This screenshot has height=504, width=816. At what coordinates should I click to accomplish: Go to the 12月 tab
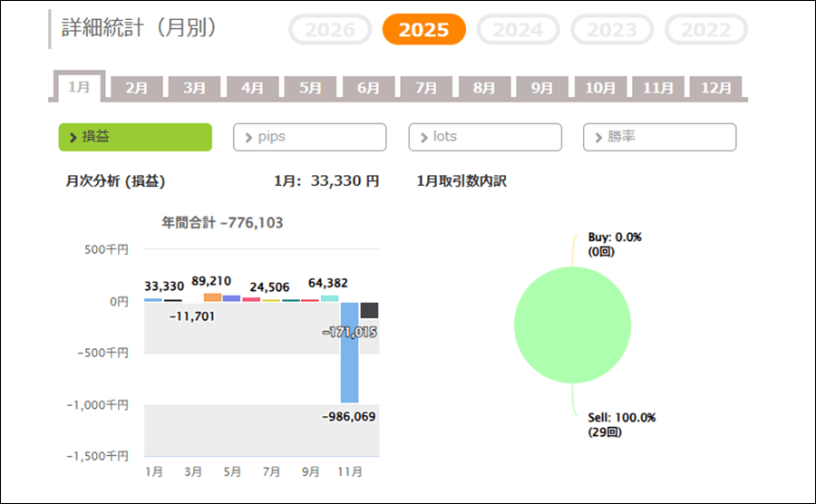click(x=716, y=88)
